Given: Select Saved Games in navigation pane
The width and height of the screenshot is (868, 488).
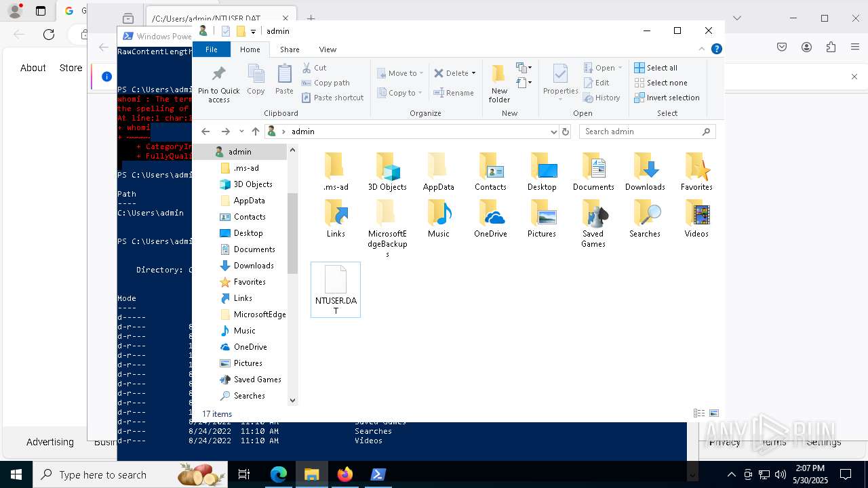Looking at the screenshot, I should tap(257, 380).
